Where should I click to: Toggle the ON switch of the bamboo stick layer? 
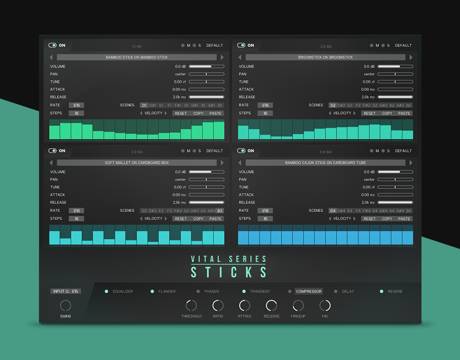52,45
